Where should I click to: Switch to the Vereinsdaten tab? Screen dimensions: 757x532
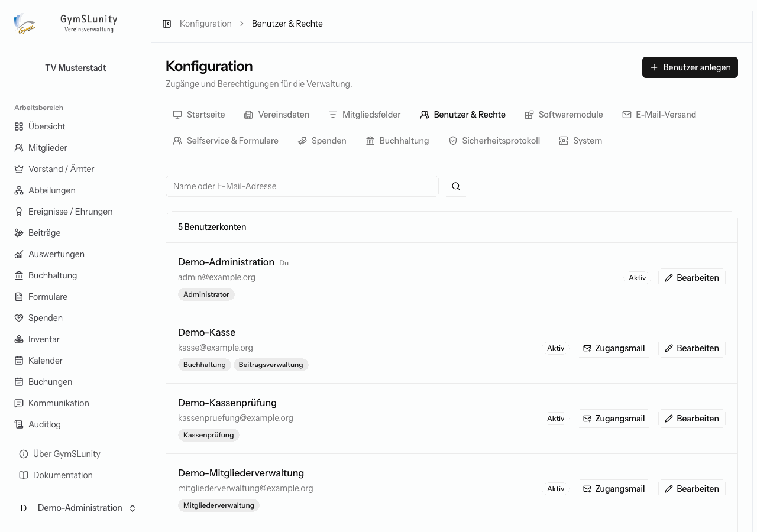(x=277, y=115)
